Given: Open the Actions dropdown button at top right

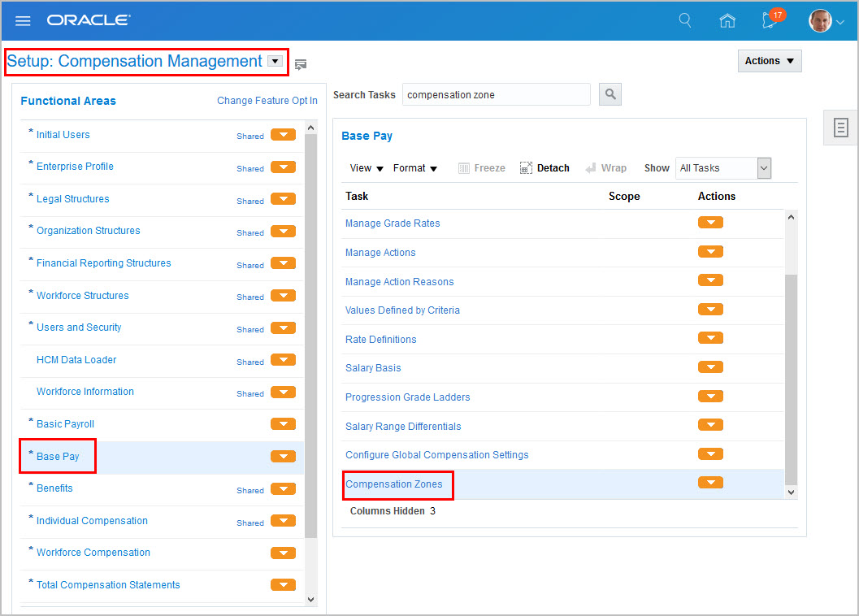Looking at the screenshot, I should pos(769,61).
